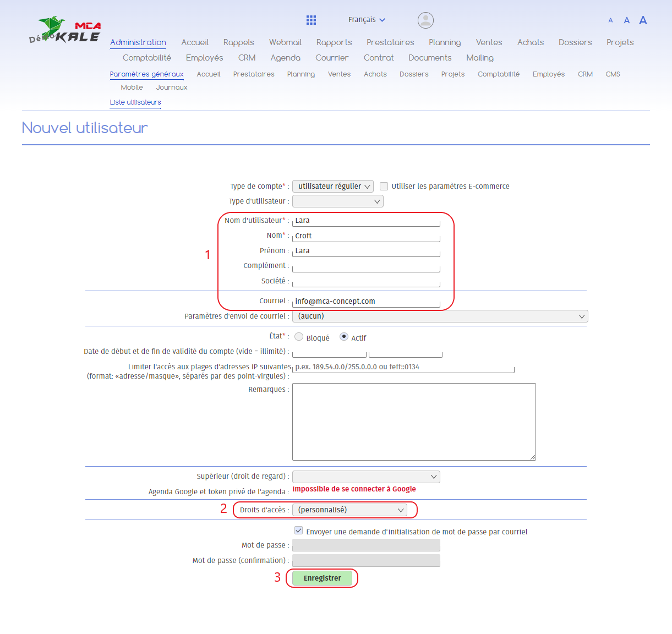Open the Français language selector
This screenshot has height=634, width=672.
coord(367,20)
